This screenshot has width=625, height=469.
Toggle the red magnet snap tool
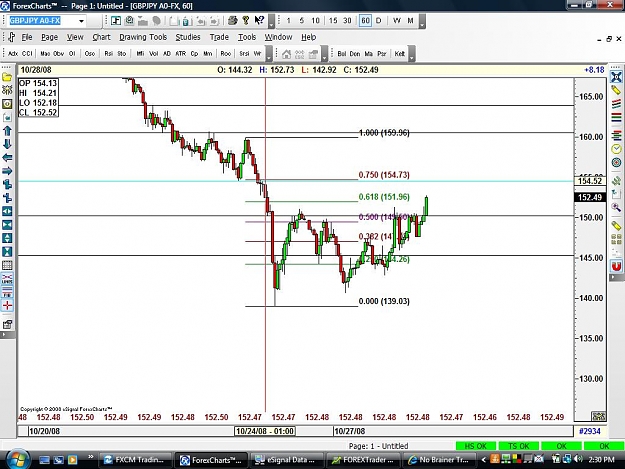point(616,266)
